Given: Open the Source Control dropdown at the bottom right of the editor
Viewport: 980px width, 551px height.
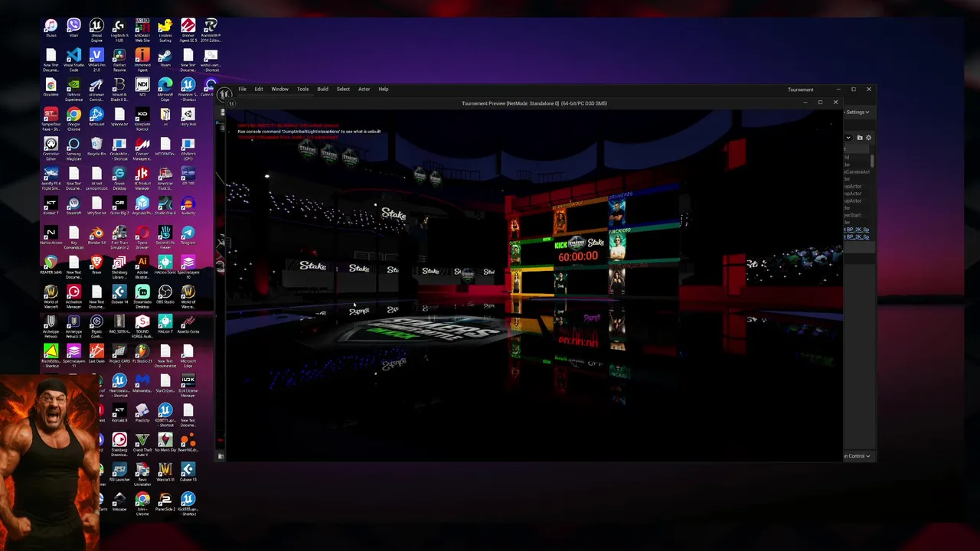Looking at the screenshot, I should click(857, 455).
